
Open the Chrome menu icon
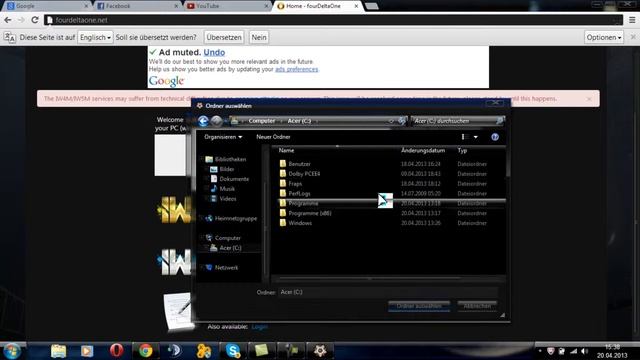(632, 20)
